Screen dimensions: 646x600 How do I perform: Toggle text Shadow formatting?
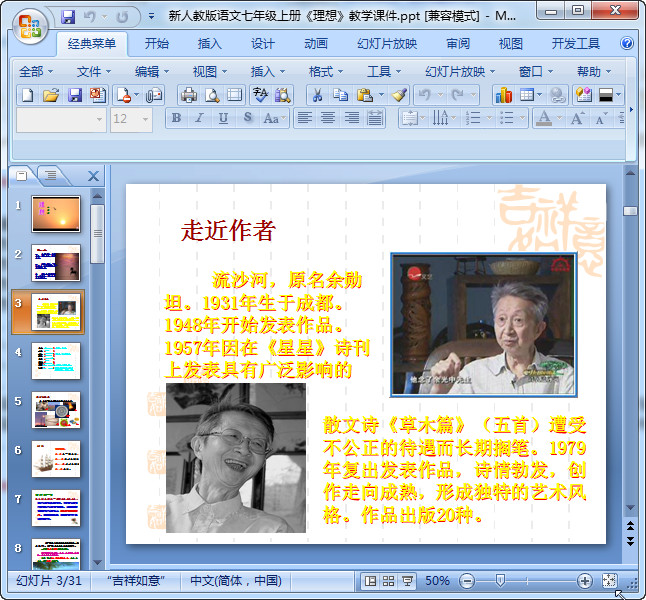click(x=247, y=118)
